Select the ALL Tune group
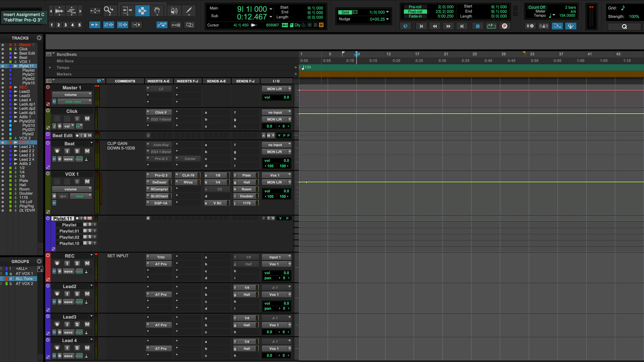 coord(24,279)
